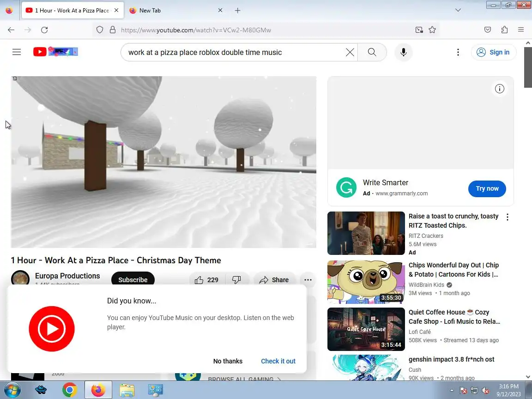Open Firefox taskbar button
This screenshot has height=399, width=532.
98,390
